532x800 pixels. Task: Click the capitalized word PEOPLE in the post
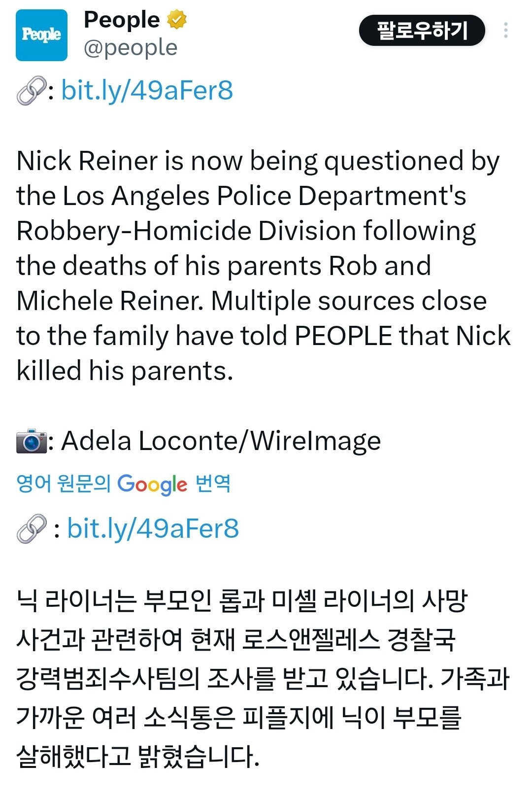tap(343, 336)
